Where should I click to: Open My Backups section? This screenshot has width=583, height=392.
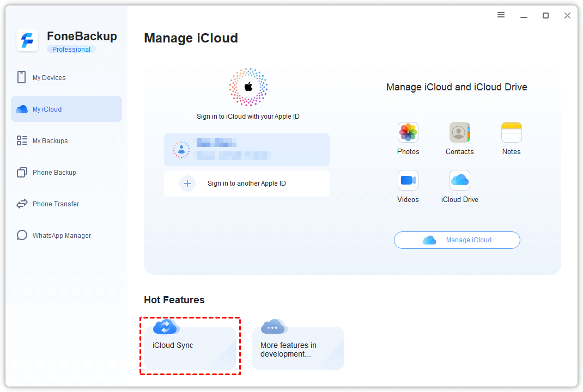[50, 141]
